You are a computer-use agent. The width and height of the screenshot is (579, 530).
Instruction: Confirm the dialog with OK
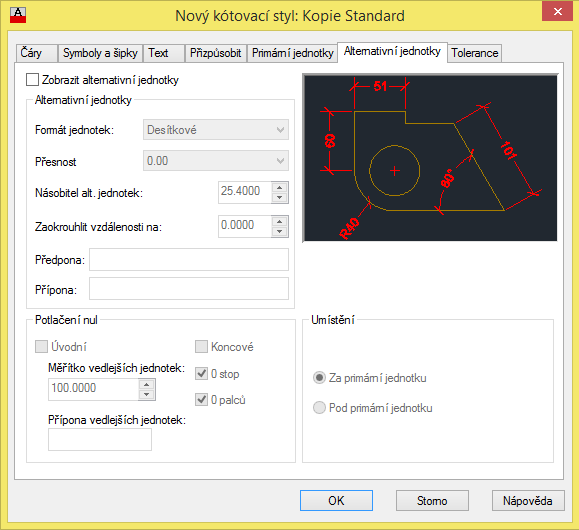[336, 500]
